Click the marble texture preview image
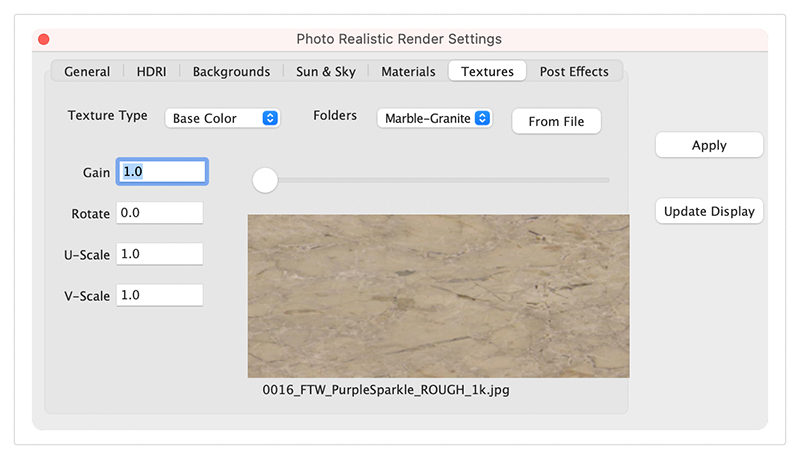This screenshot has width=800, height=459. (438, 296)
